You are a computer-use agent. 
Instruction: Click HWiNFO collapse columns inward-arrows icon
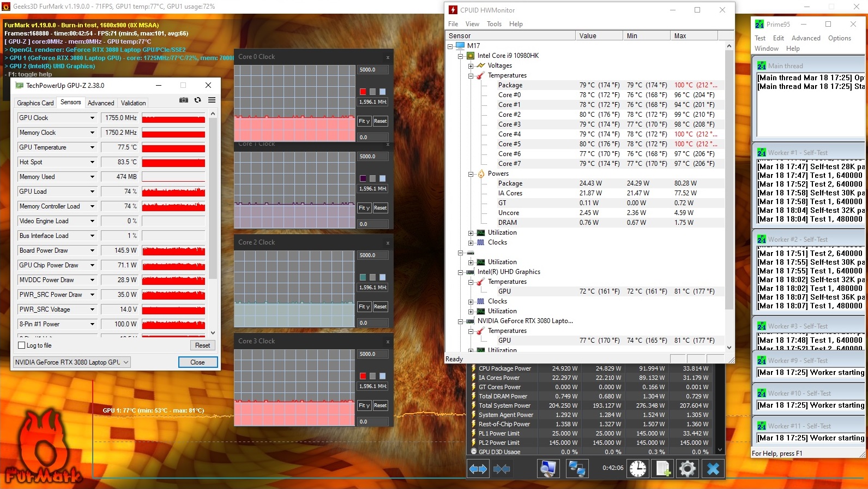502,469
